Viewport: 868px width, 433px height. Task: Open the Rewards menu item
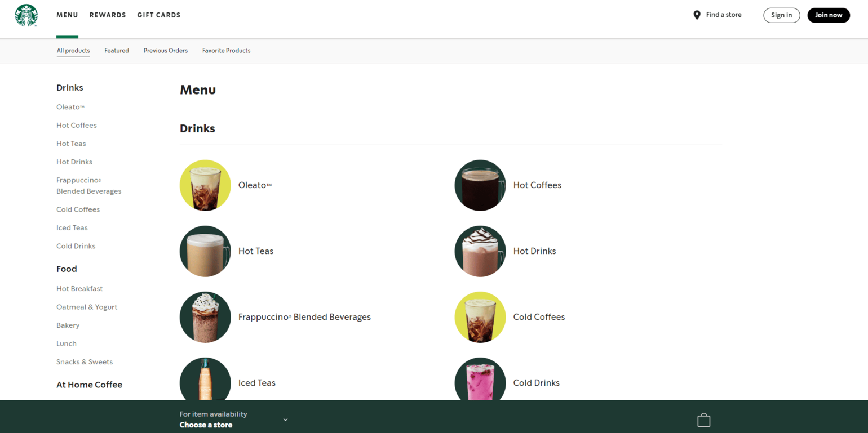pyautogui.click(x=108, y=15)
